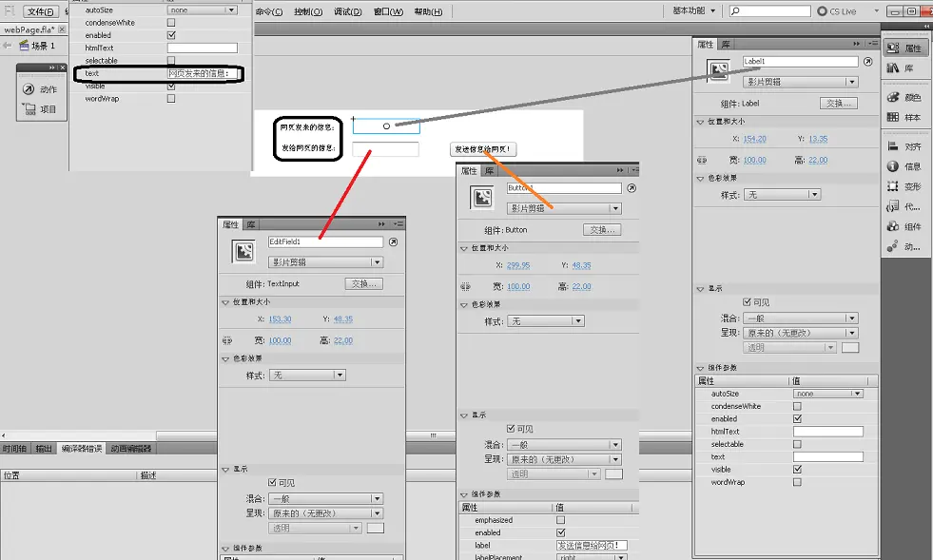Check wordWrap in Label1 component parameters
The image size is (933, 560).
[x=797, y=482]
